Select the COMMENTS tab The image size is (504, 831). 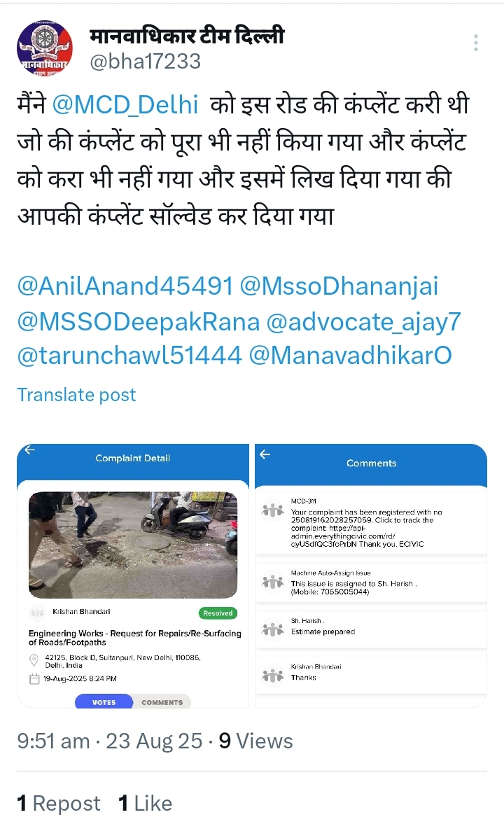coord(162,701)
